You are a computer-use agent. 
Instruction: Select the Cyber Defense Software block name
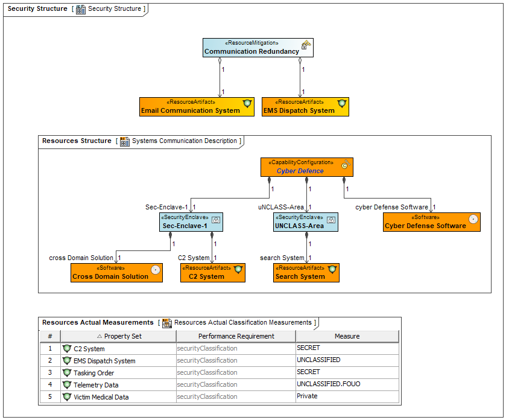coord(425,226)
